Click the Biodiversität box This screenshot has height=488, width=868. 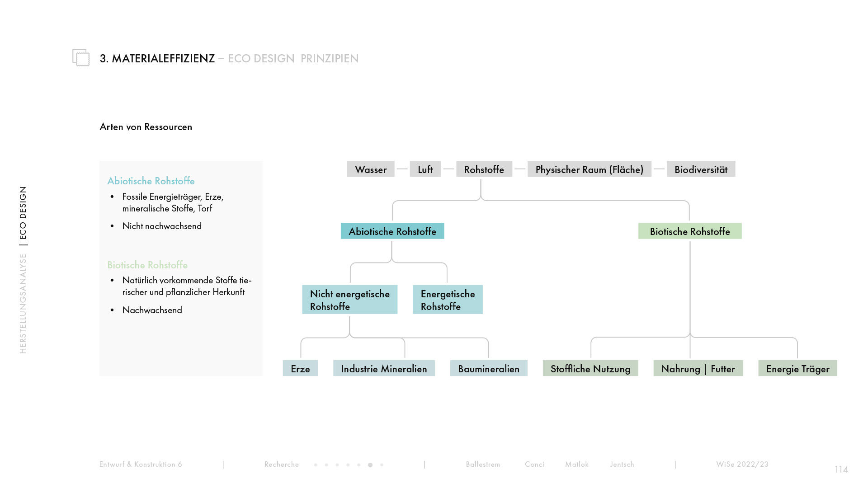pyautogui.click(x=701, y=169)
